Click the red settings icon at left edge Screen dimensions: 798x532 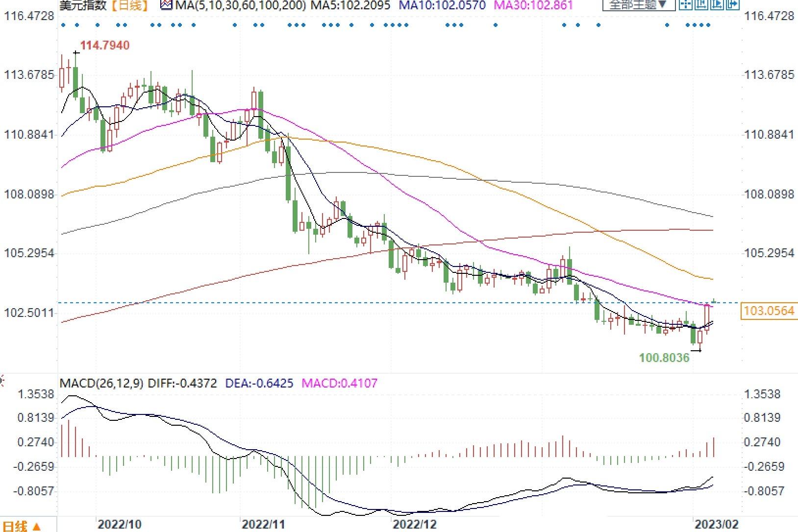pyautogui.click(x=1, y=381)
